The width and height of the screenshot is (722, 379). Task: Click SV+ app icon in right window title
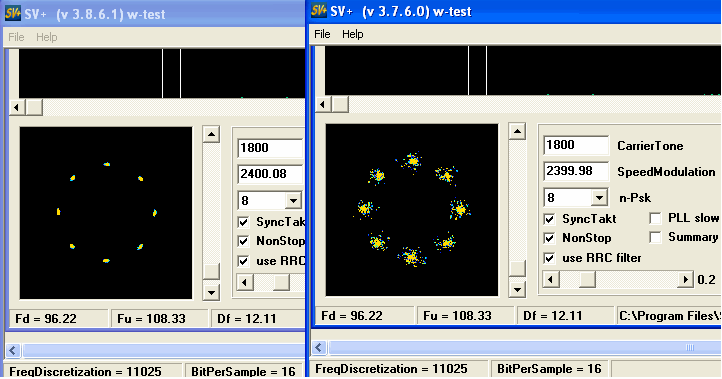(319, 11)
